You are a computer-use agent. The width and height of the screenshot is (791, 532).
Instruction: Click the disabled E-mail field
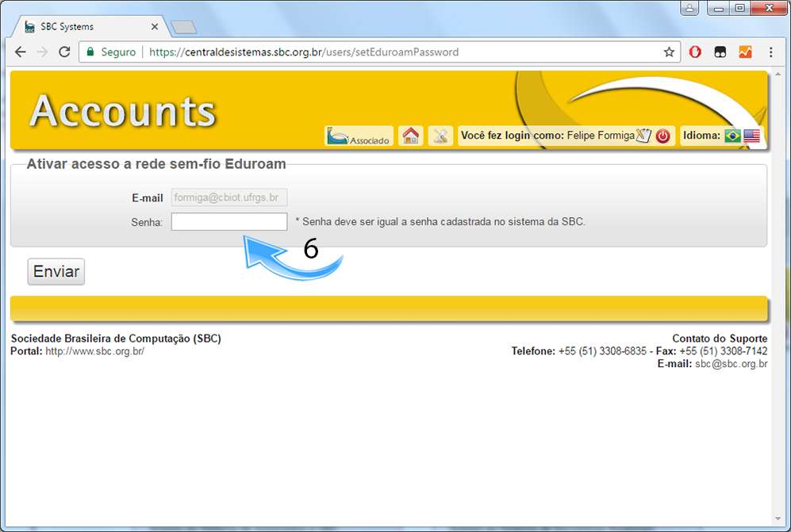pos(229,197)
